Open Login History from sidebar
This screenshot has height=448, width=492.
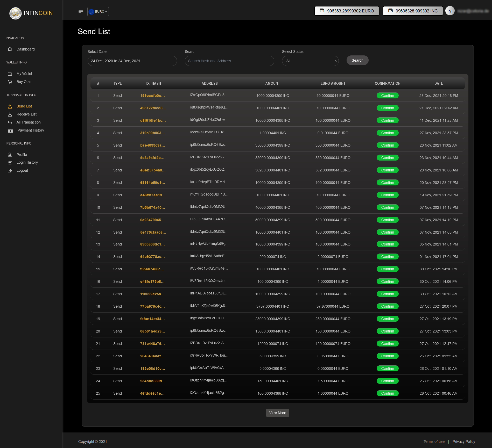(27, 163)
